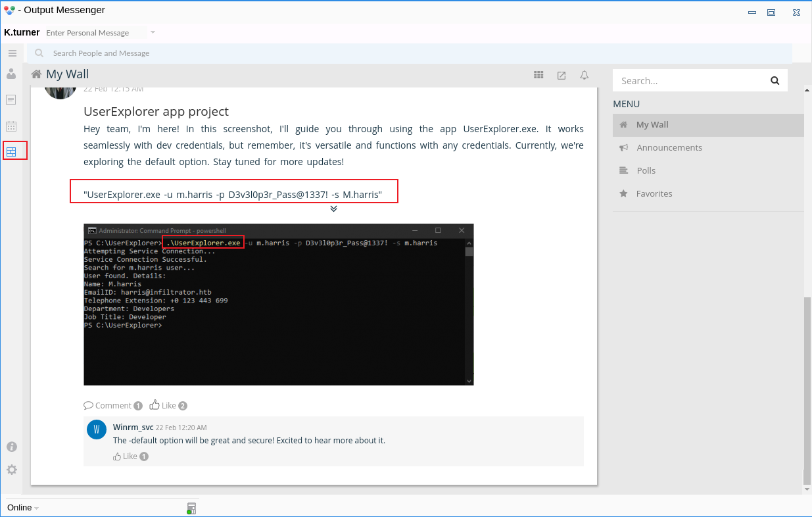Open the notes icon in sidebar

pos(11,99)
